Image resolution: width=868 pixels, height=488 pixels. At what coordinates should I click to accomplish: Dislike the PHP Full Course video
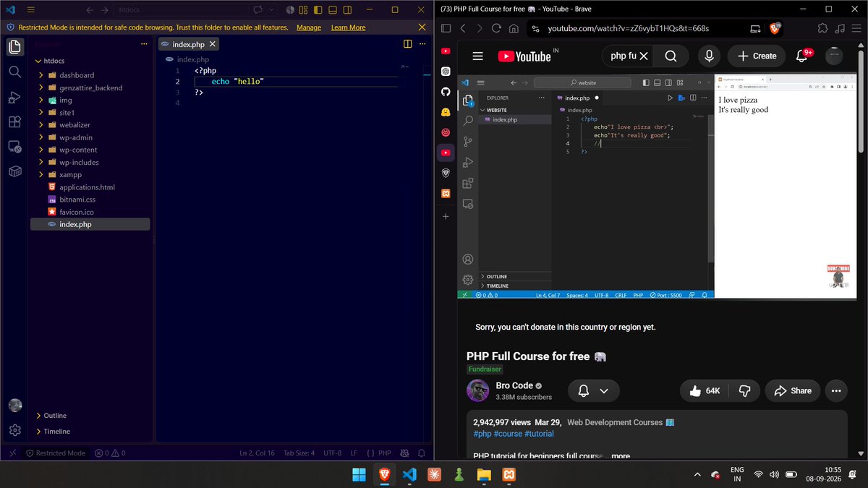tap(744, 390)
